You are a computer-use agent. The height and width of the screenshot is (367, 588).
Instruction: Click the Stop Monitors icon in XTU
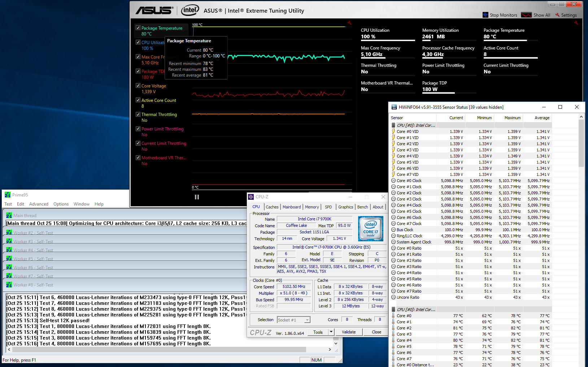(x=485, y=15)
